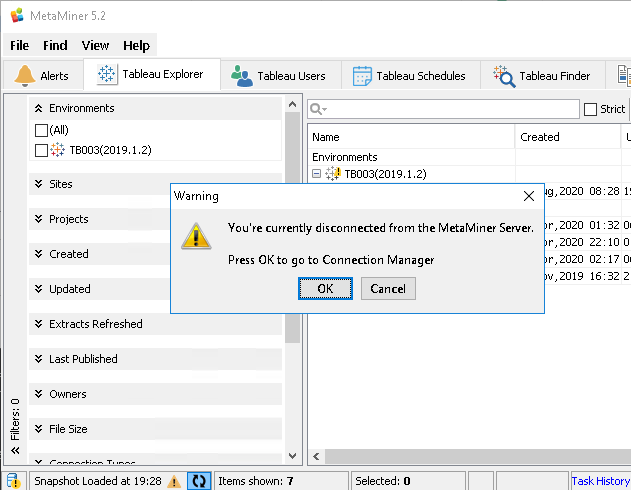Click the search magnifier icon in filter box
Screen dimensions: 631x490
click(318, 109)
